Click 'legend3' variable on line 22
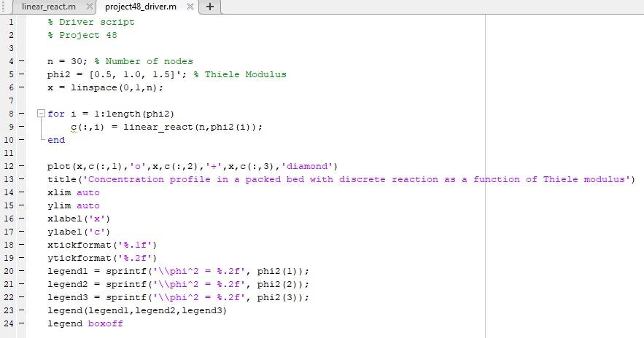 coord(68,298)
